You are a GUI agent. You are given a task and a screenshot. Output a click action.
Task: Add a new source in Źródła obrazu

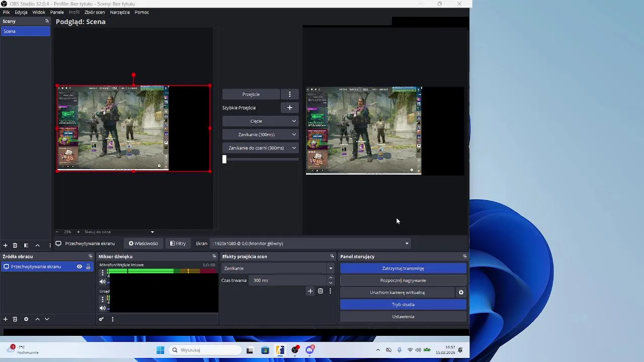5,319
